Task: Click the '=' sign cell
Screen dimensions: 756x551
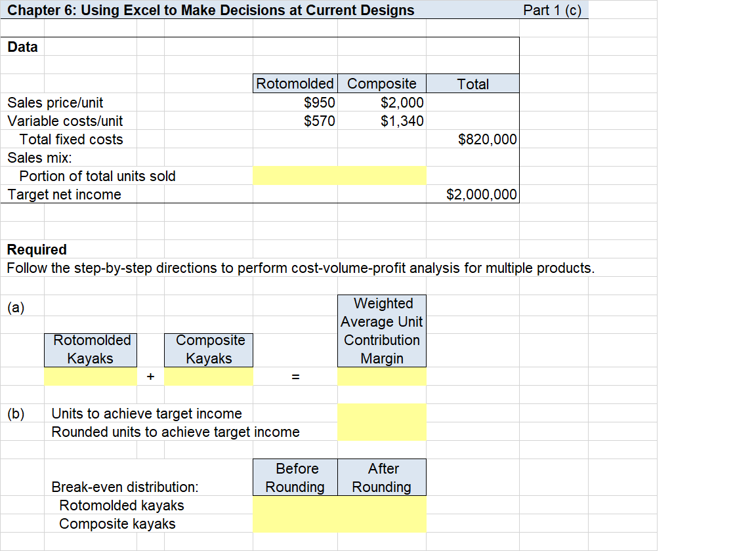Action: pyautogui.click(x=295, y=377)
